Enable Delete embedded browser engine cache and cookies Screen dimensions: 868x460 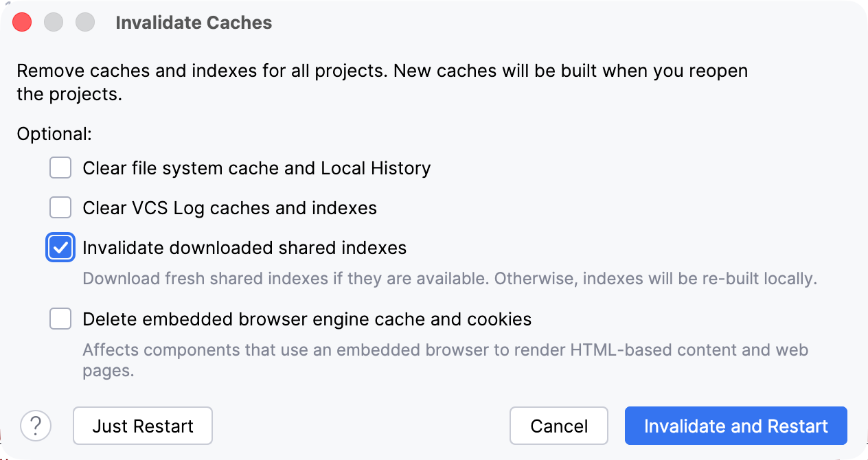[60, 319]
